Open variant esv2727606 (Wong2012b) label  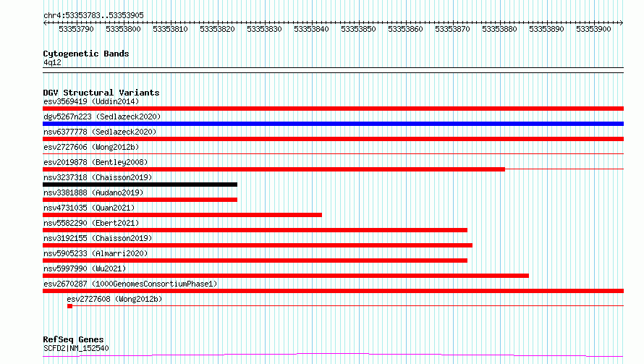[x=91, y=147]
